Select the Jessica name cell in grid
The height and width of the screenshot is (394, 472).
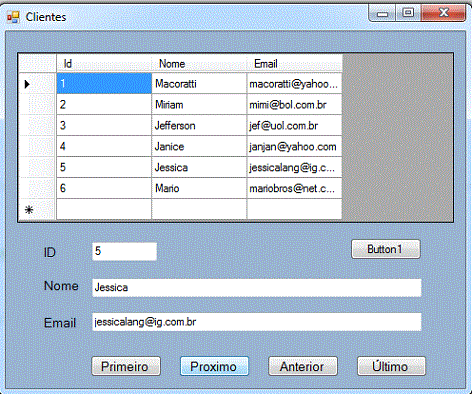tap(199, 167)
